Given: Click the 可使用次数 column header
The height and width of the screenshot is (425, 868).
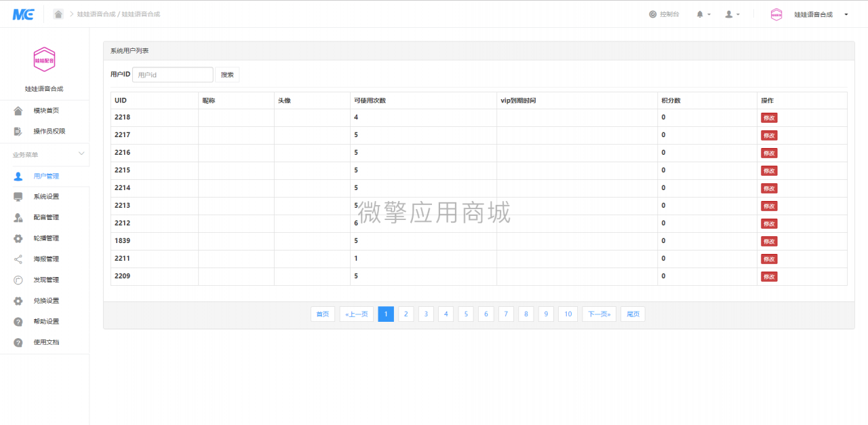Looking at the screenshot, I should pyautogui.click(x=423, y=100).
